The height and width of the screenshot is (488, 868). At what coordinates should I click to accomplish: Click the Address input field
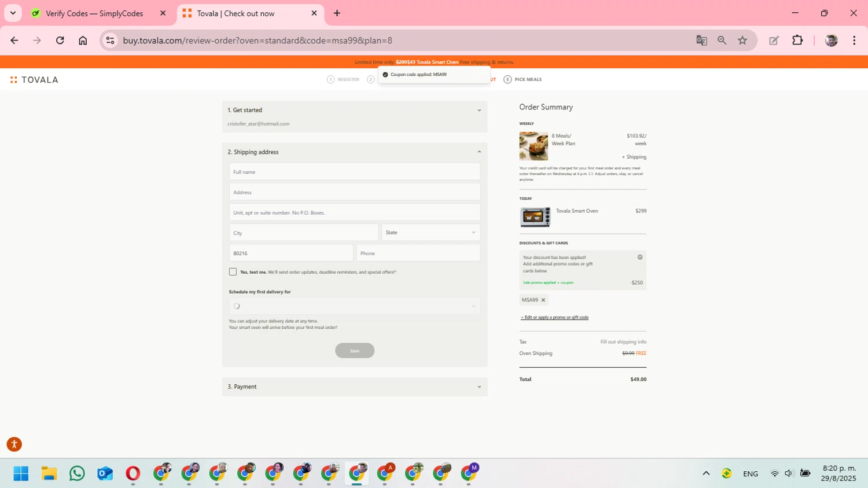tap(355, 192)
